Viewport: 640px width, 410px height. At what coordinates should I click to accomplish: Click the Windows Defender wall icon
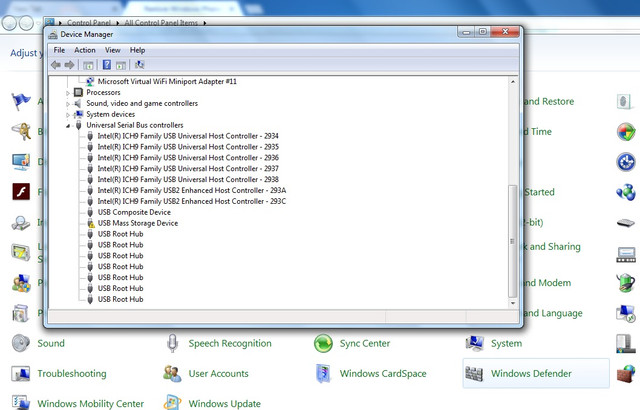[474, 374]
